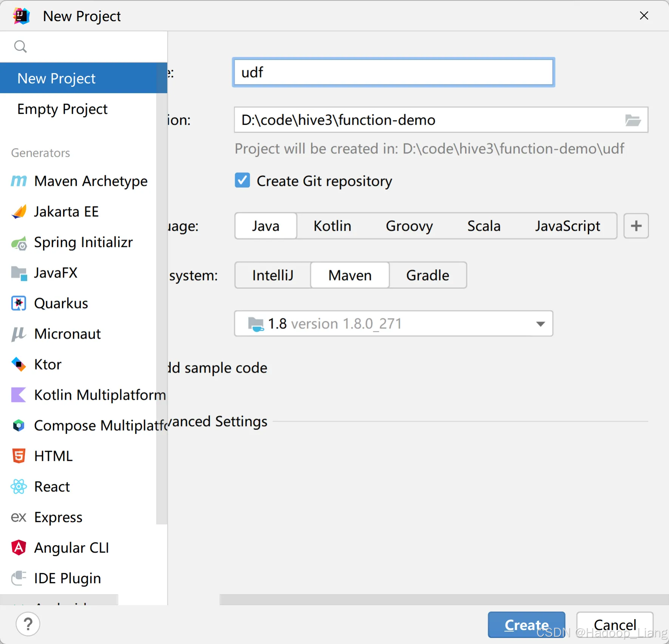The height and width of the screenshot is (644, 669).
Task: Add another language with the plus button
Action: (x=636, y=226)
